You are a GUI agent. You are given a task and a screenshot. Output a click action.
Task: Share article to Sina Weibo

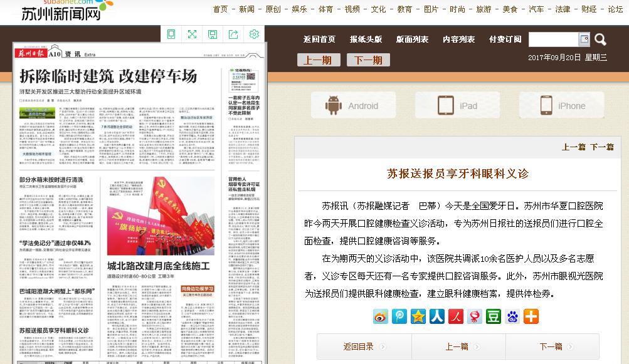pyautogui.click(x=381, y=316)
